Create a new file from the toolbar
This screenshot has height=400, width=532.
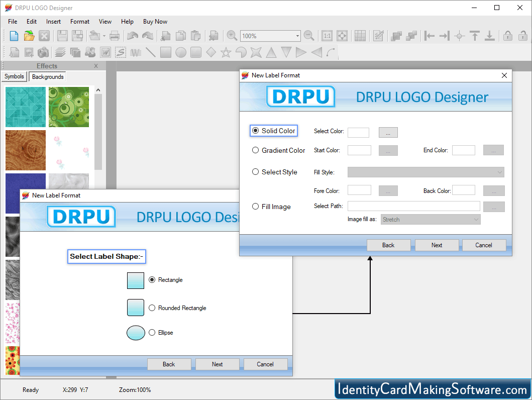(x=14, y=36)
